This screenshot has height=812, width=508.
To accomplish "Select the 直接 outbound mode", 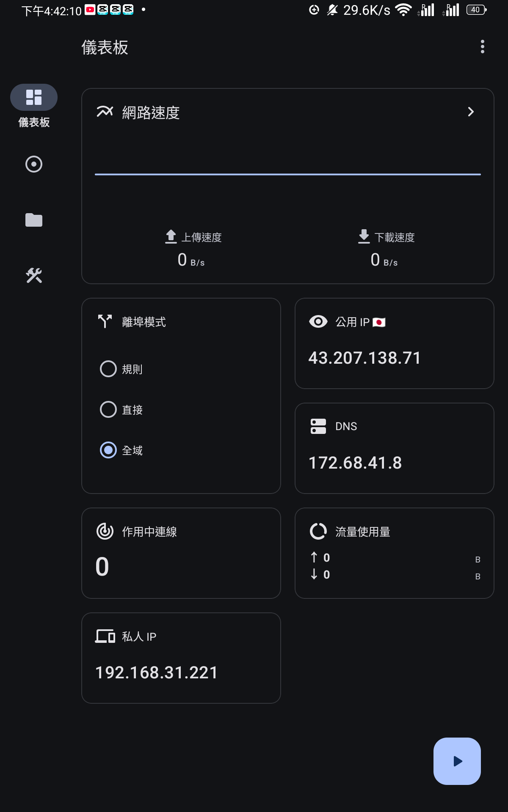I will pyautogui.click(x=108, y=409).
